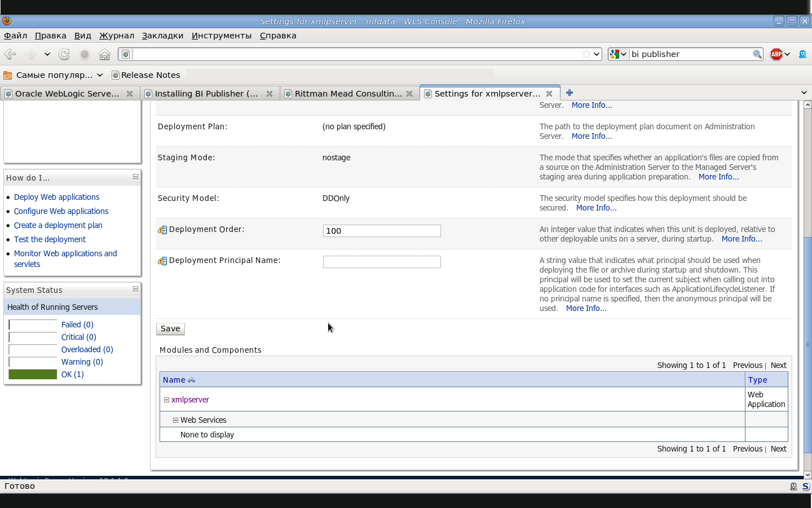Open the Файл menu

tap(16, 36)
